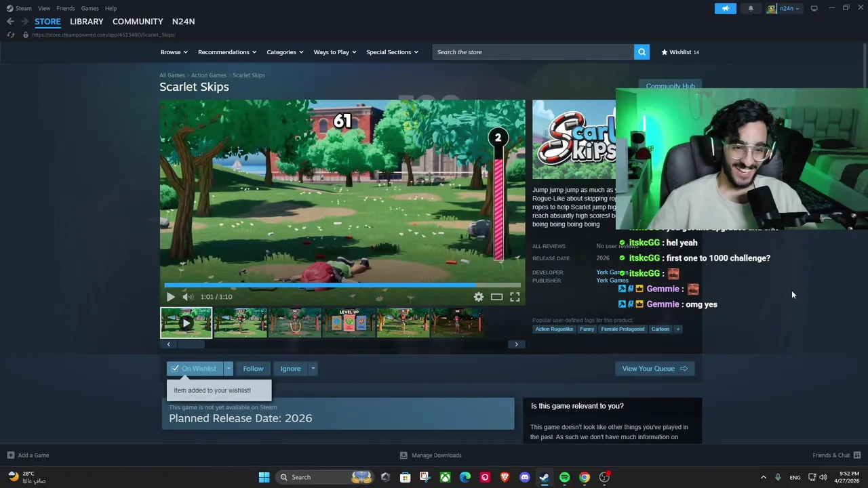Open Browse dropdown menu

point(174,52)
